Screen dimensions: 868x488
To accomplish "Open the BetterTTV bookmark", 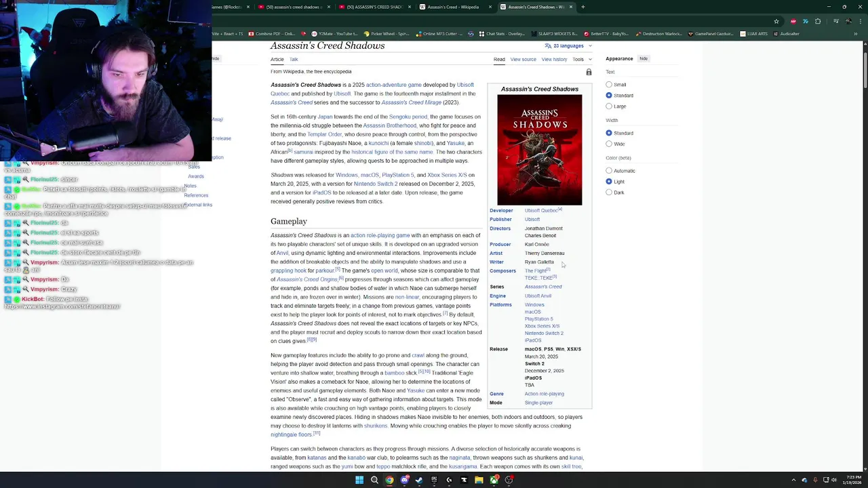I will (x=606, y=34).
